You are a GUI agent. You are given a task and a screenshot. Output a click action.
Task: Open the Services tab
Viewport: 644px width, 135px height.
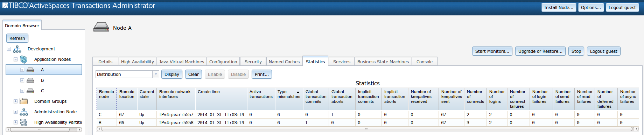[x=342, y=62]
